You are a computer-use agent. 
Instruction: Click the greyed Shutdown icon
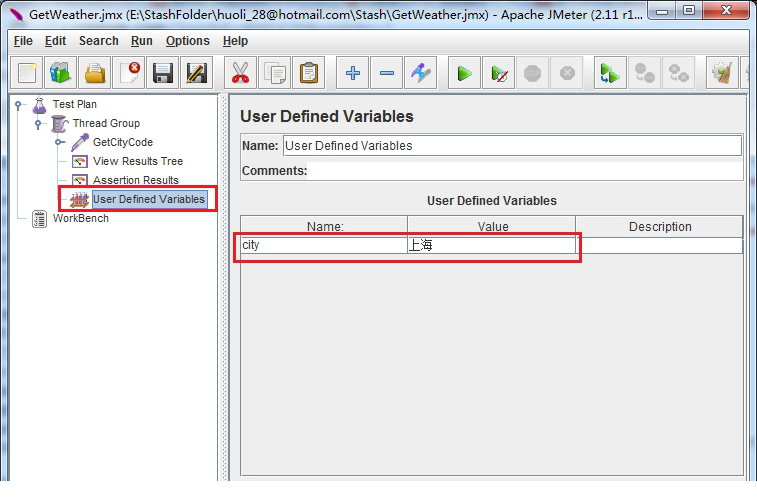567,73
